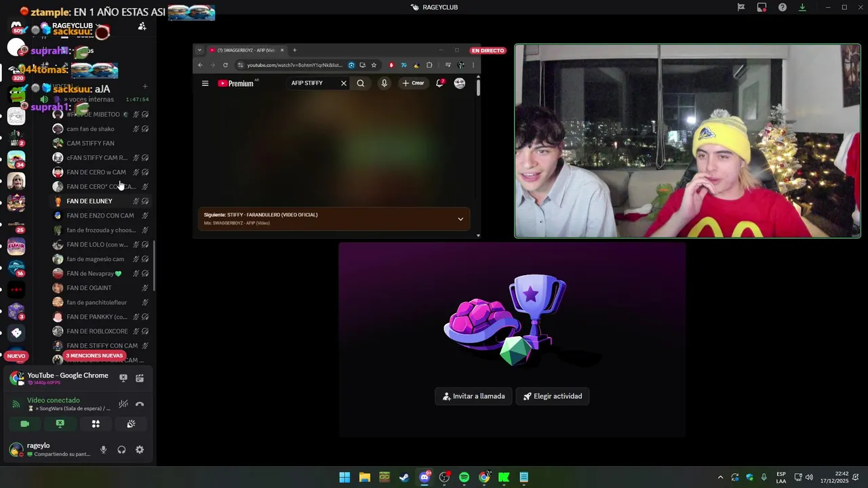Click the webcam video tile

tap(688, 141)
